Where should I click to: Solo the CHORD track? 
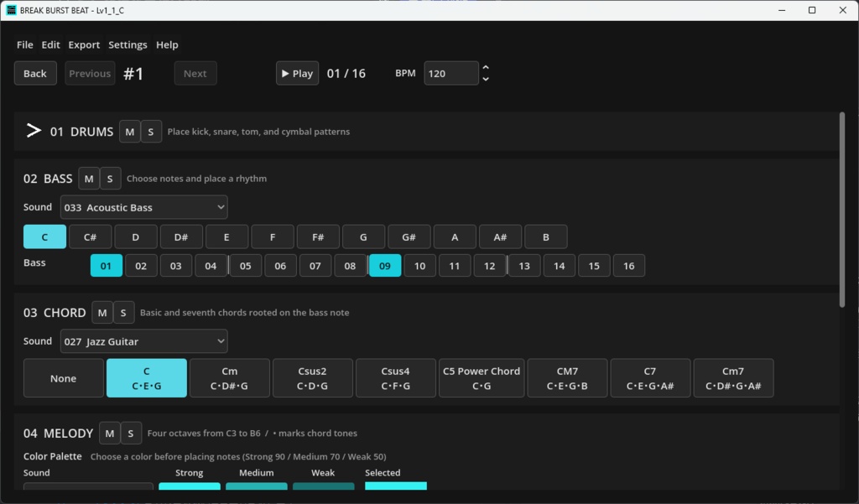point(123,313)
